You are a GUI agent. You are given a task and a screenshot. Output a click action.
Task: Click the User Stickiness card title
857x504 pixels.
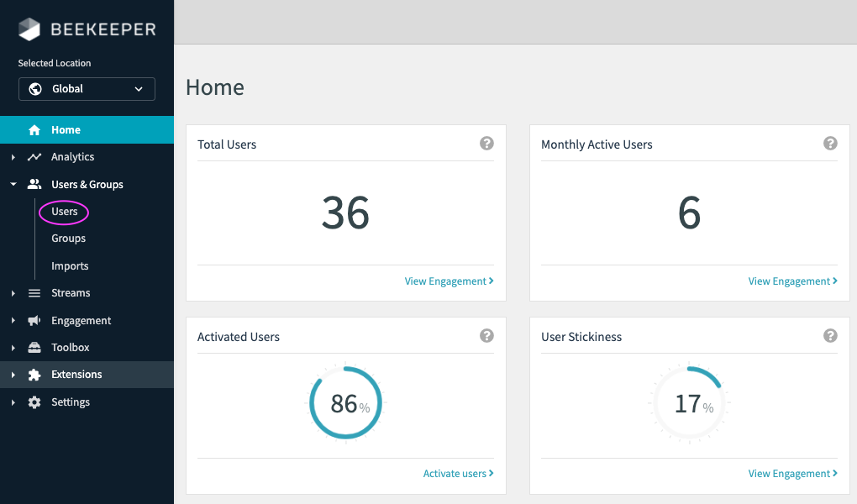pos(581,337)
